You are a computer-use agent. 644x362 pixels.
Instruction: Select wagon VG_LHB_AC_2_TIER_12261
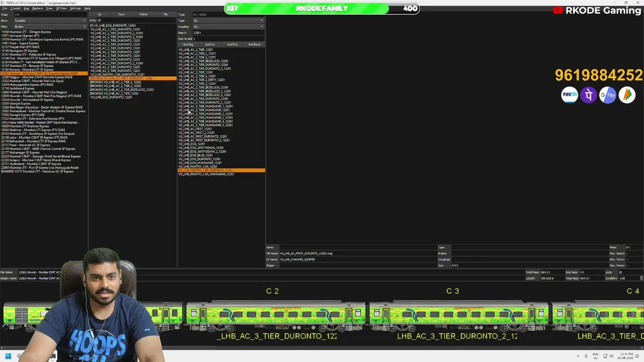point(221,50)
